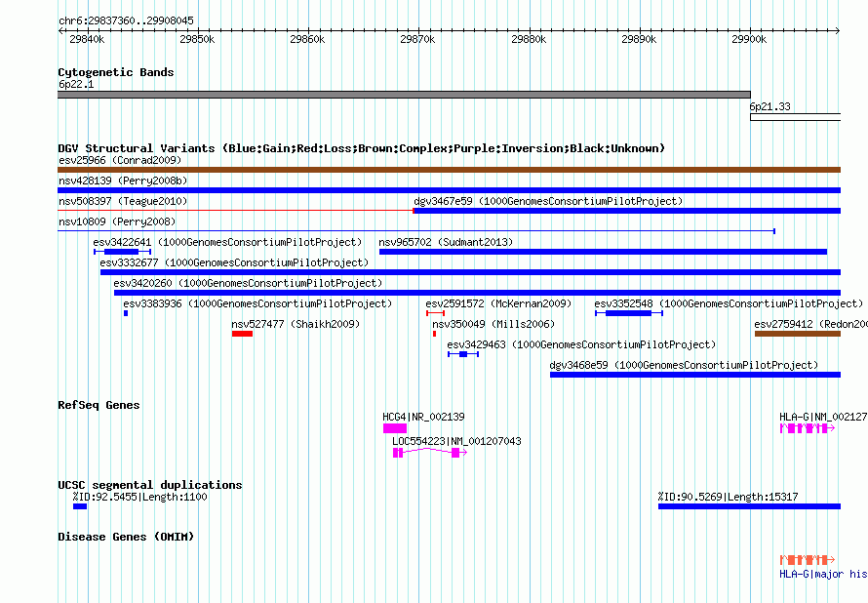868x603 pixels.
Task: Click the small esv3383936 gain marker
Action: (126, 313)
